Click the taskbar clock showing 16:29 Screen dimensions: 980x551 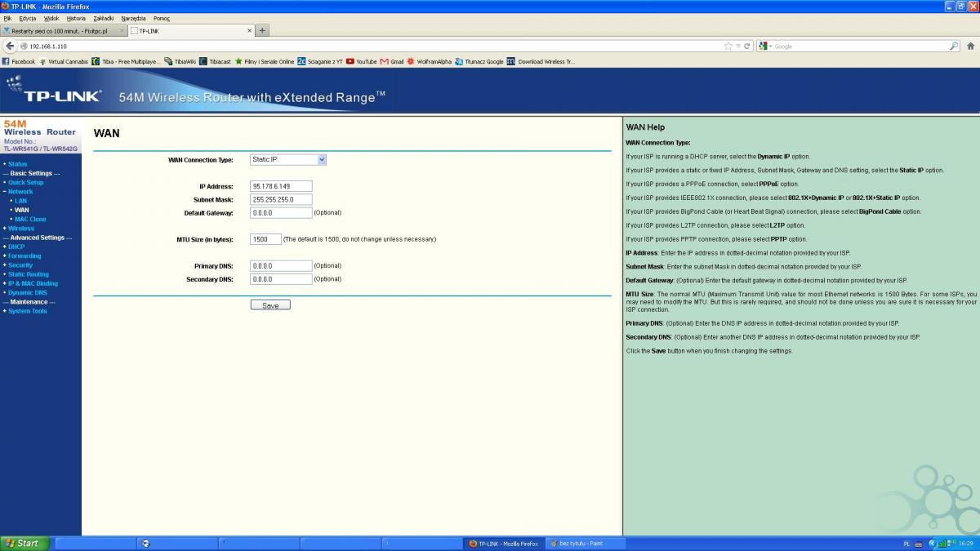(966, 544)
